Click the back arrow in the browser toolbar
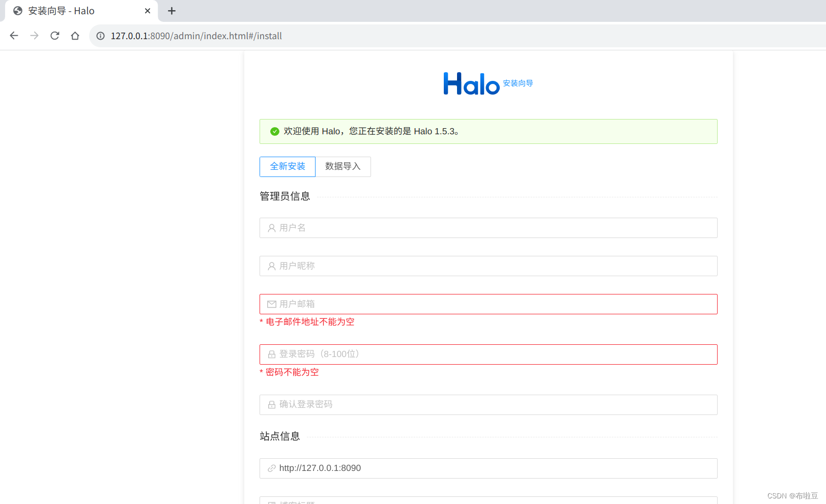The height and width of the screenshot is (504, 826). pos(14,36)
